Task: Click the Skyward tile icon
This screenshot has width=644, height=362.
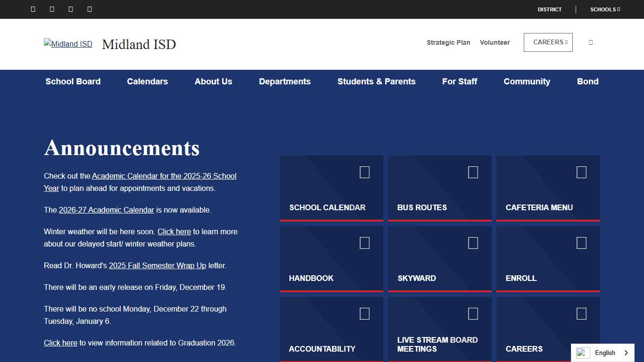Action: pyautogui.click(x=473, y=243)
